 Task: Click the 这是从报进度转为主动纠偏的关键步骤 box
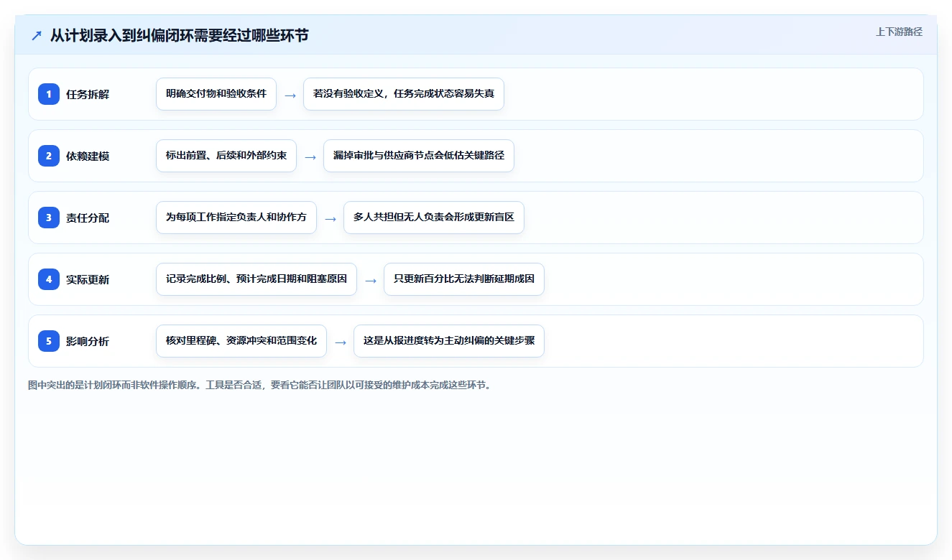pyautogui.click(x=449, y=341)
